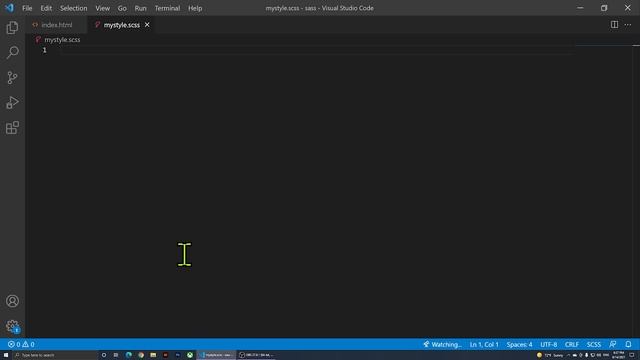Open the weather widget on taskbar
The image size is (640, 360).
(550, 355)
